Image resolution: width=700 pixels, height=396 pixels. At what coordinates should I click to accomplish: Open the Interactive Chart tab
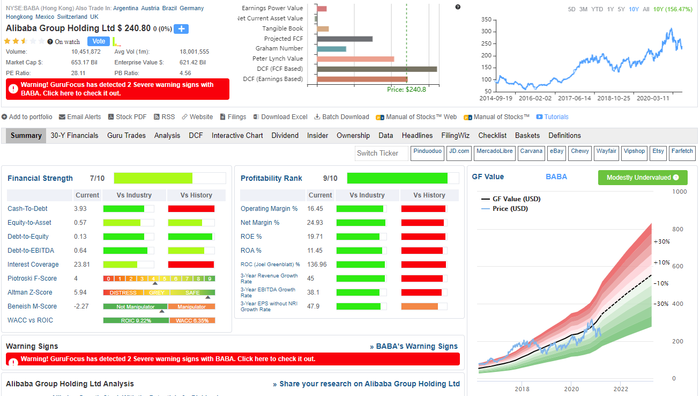[237, 136]
